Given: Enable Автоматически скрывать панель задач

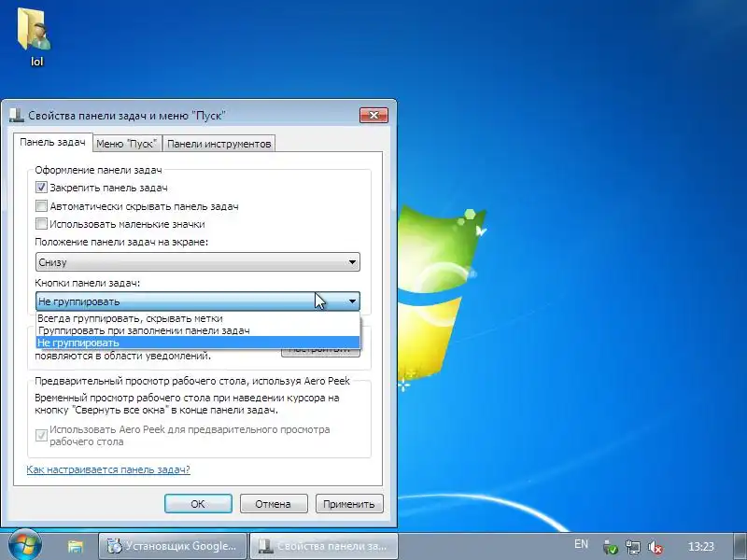Looking at the screenshot, I should pyautogui.click(x=41, y=206).
